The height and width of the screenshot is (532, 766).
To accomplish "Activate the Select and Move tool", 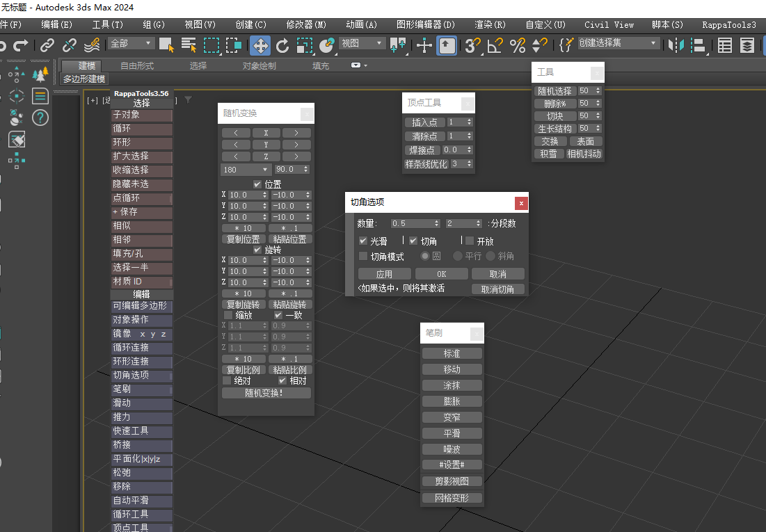I will pyautogui.click(x=260, y=45).
